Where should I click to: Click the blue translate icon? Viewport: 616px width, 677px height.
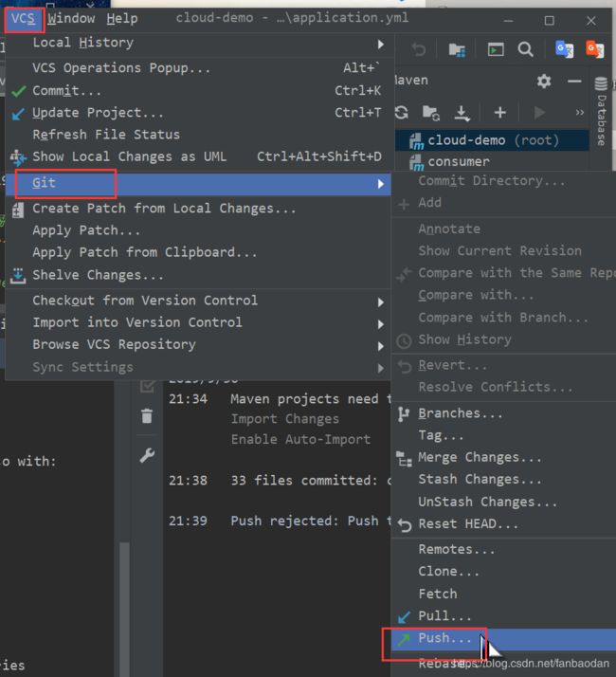click(564, 49)
